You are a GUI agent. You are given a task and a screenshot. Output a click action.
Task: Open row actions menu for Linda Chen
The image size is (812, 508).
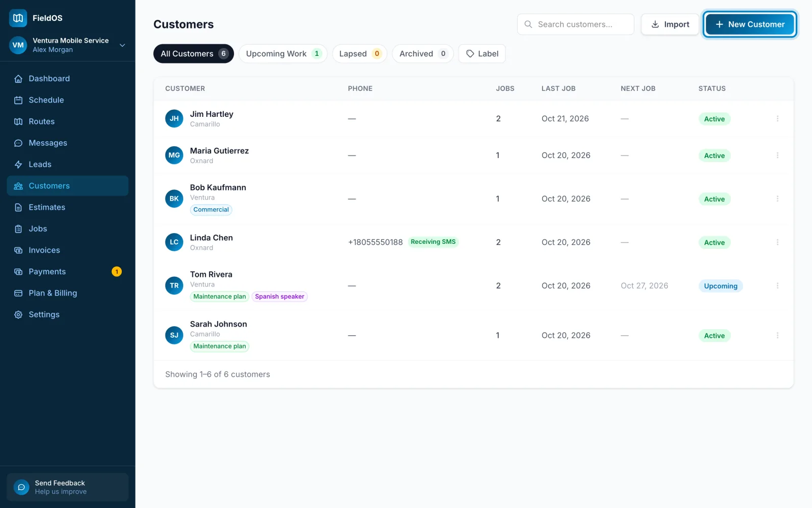777,242
